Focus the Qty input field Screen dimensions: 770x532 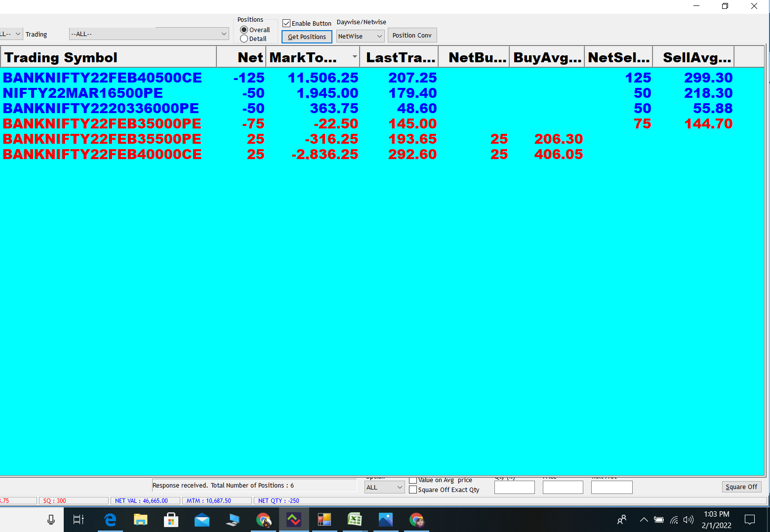tap(514, 487)
